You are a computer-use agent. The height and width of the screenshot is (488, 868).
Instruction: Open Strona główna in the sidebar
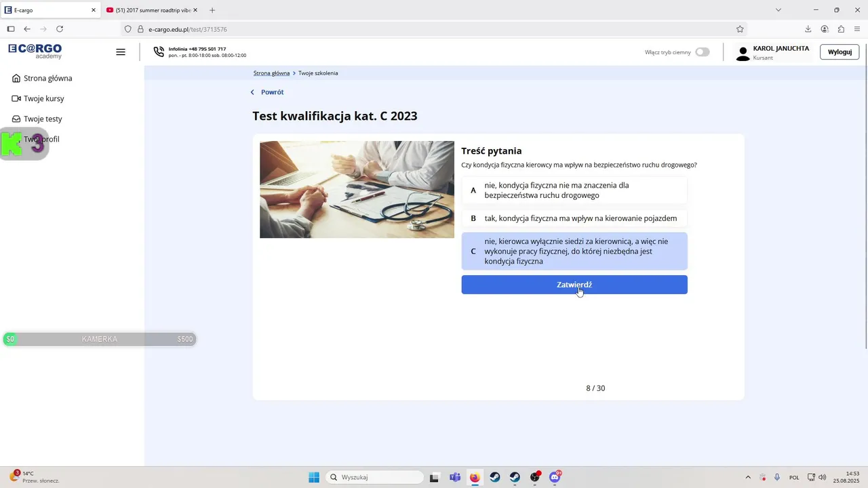pos(42,78)
